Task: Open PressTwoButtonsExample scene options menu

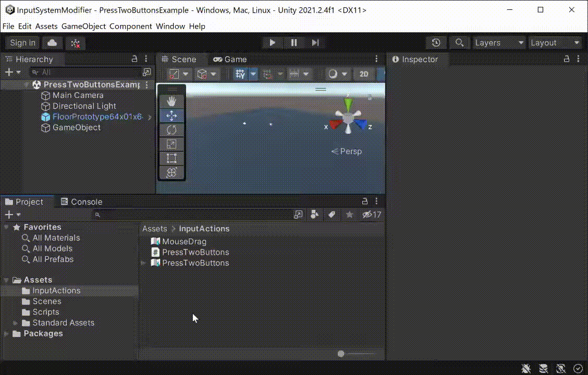Action: pos(146,85)
